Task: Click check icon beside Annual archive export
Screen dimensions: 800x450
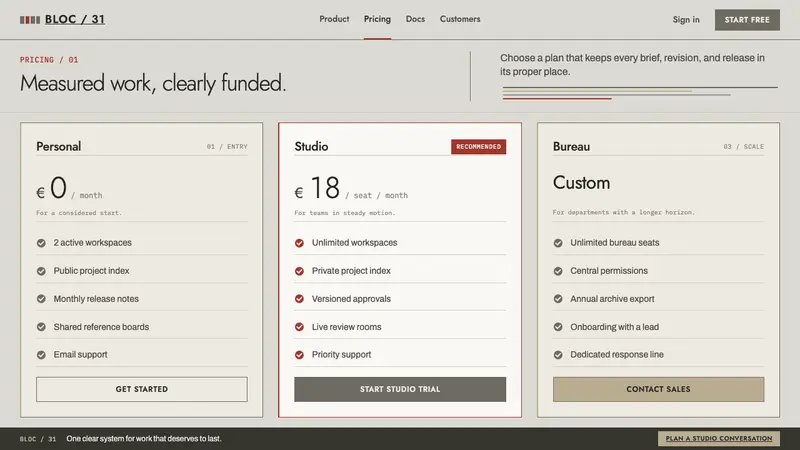Action: point(558,299)
